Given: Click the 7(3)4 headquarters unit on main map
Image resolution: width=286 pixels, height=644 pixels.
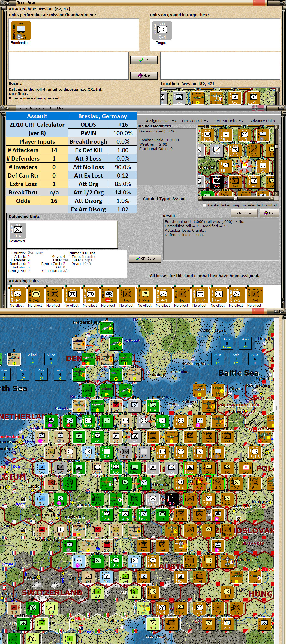Looking at the screenshot, I should coord(190,561).
